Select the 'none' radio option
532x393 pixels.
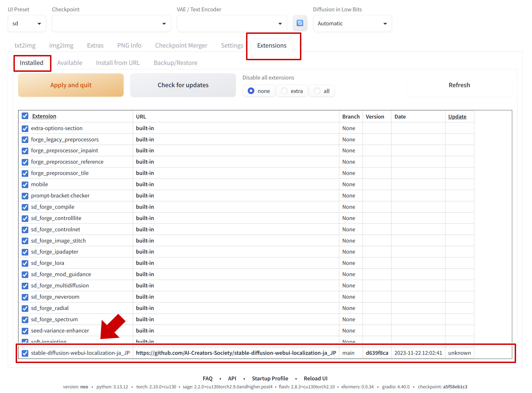point(251,91)
